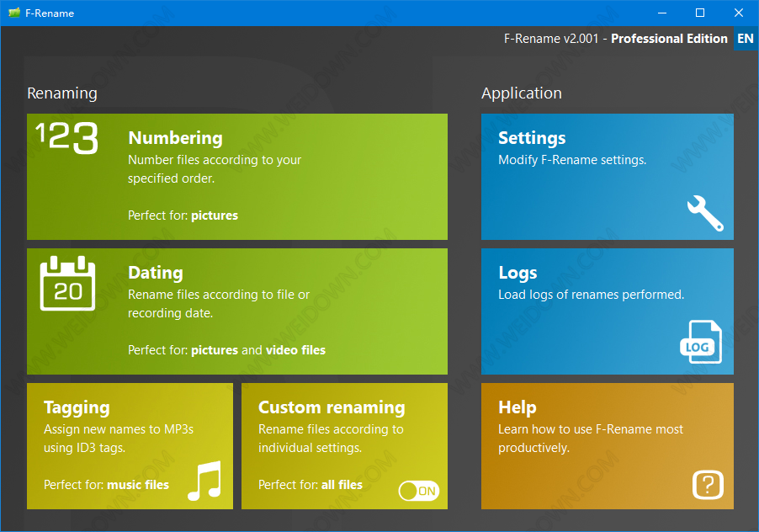Click 'Load logs of renames performed.' text
Viewport: 759px width, 532px height.
pos(591,295)
